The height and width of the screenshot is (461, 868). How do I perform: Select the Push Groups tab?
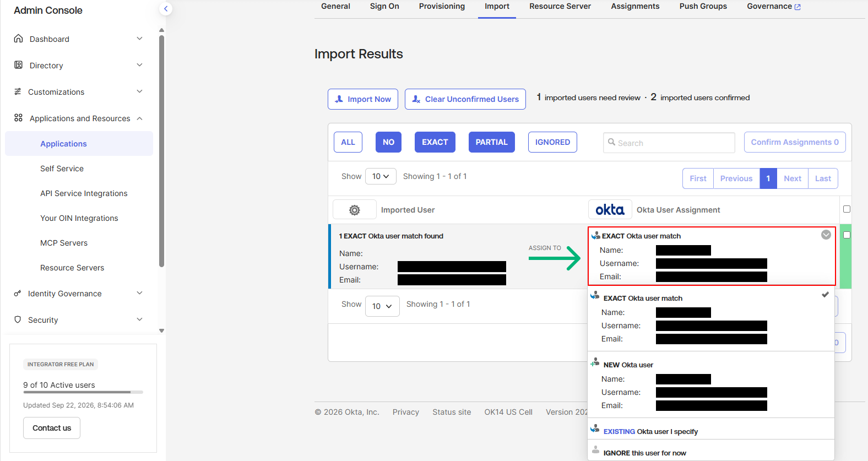coord(703,7)
